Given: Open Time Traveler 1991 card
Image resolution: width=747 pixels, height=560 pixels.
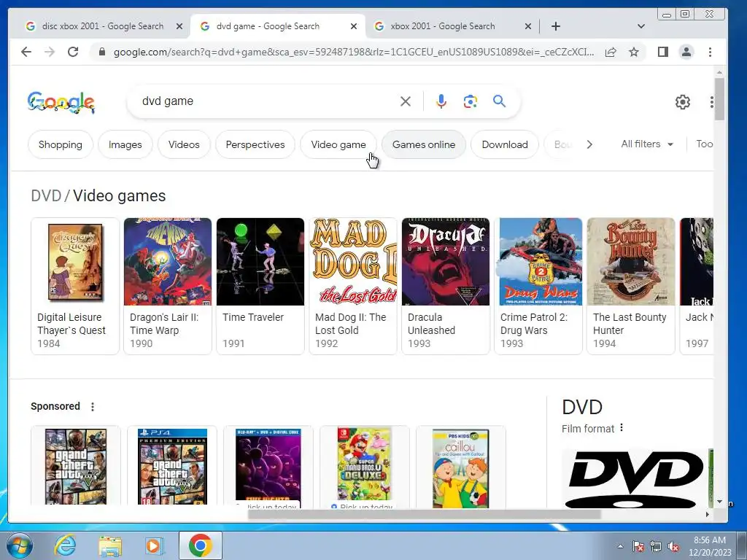Looking at the screenshot, I should (x=260, y=286).
